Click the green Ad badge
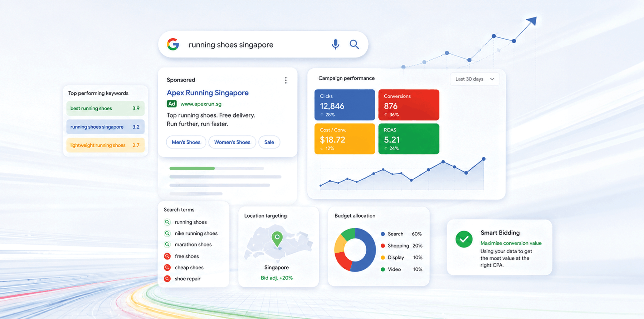The height and width of the screenshot is (319, 644). tap(172, 104)
